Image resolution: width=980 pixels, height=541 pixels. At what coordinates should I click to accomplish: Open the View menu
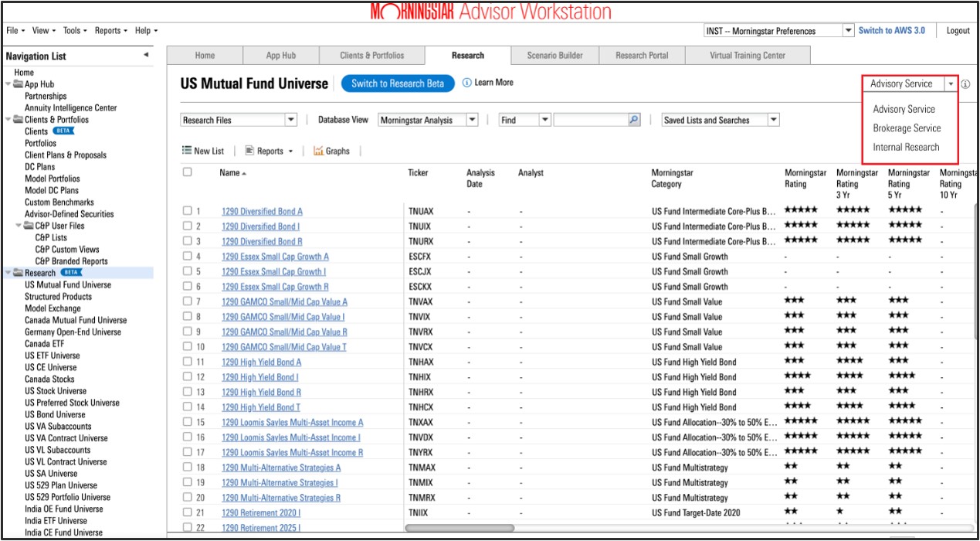[43, 31]
